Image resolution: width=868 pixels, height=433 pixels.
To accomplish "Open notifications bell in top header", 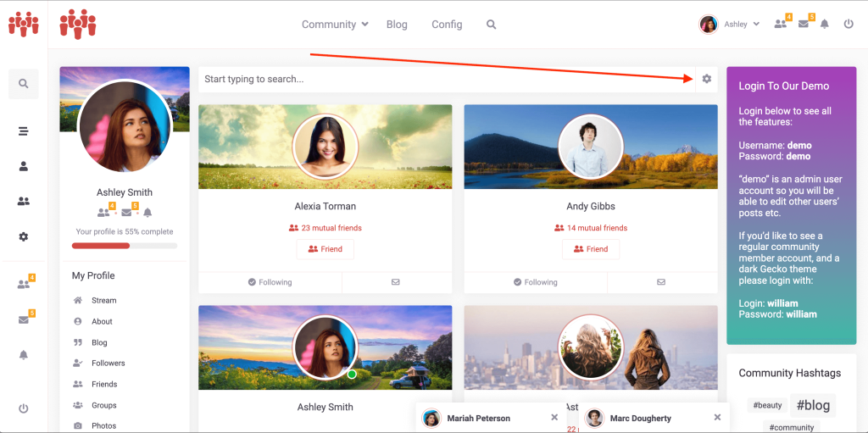I will (x=825, y=24).
